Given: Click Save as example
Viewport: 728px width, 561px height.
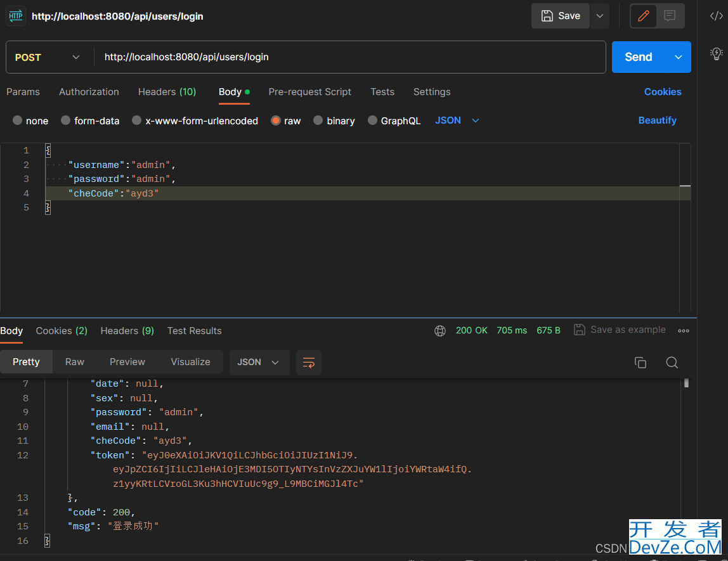Looking at the screenshot, I should pyautogui.click(x=620, y=330).
